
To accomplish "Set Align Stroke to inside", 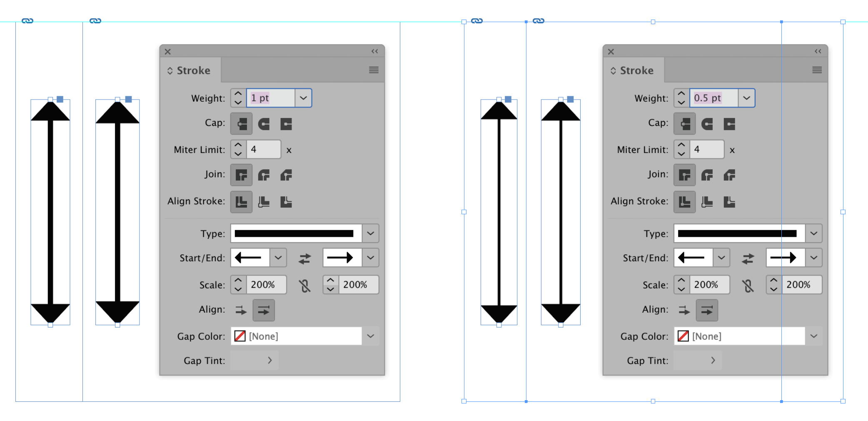I will [x=264, y=201].
